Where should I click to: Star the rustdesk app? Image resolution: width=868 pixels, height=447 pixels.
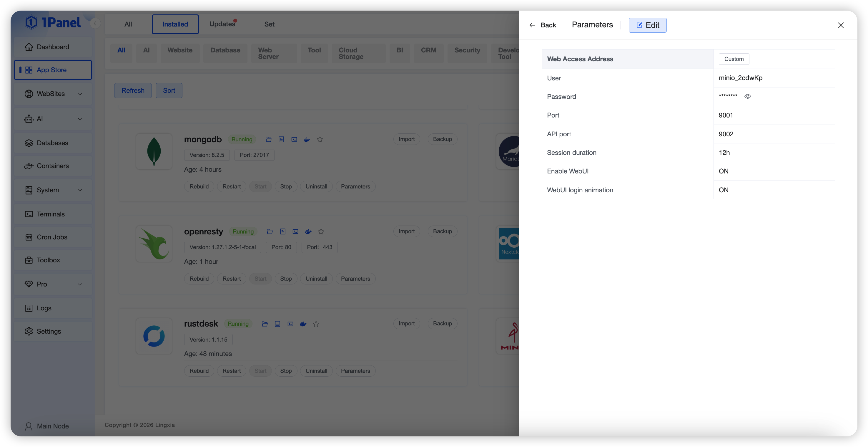pyautogui.click(x=316, y=324)
